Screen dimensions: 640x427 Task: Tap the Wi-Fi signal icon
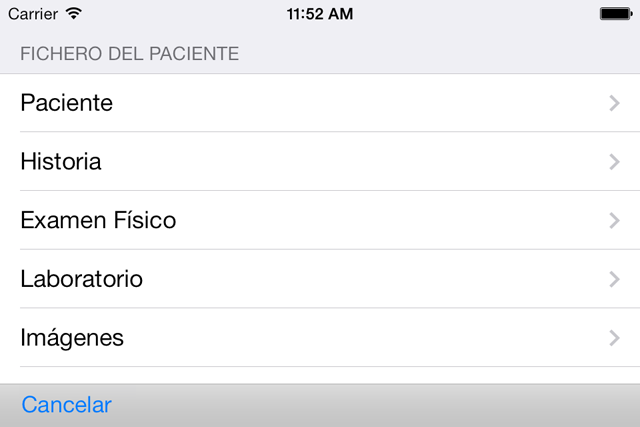click(x=76, y=14)
